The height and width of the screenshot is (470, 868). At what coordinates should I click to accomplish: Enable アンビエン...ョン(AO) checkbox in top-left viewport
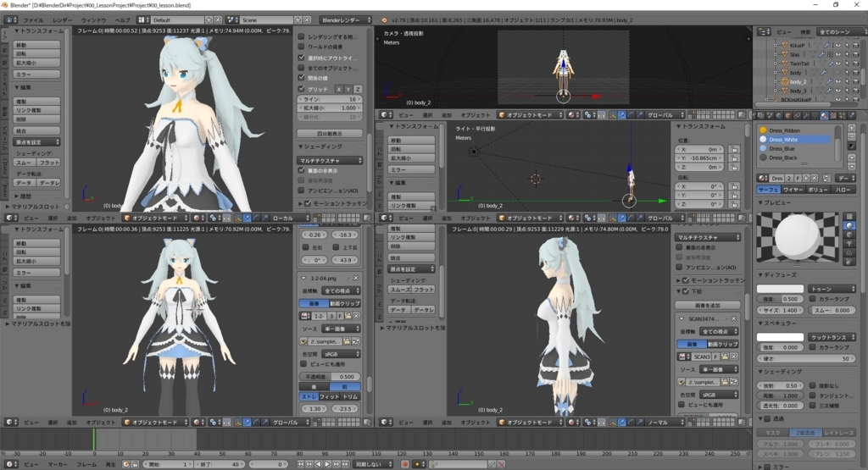click(302, 191)
